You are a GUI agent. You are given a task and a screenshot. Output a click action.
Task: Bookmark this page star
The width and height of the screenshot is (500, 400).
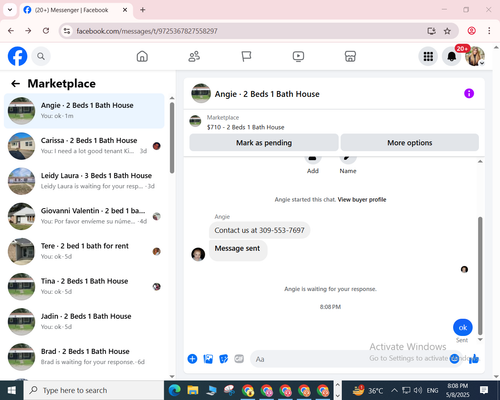(447, 31)
